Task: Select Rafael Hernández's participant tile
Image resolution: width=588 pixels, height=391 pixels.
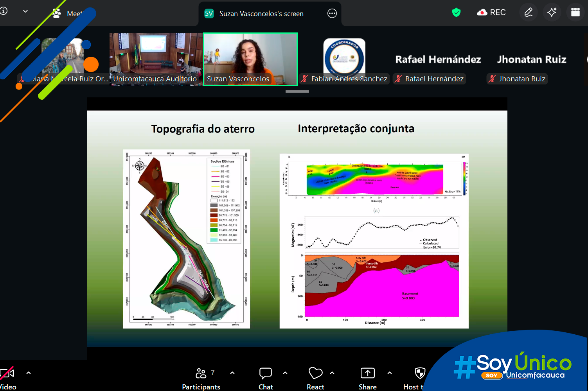Action: 438,59
